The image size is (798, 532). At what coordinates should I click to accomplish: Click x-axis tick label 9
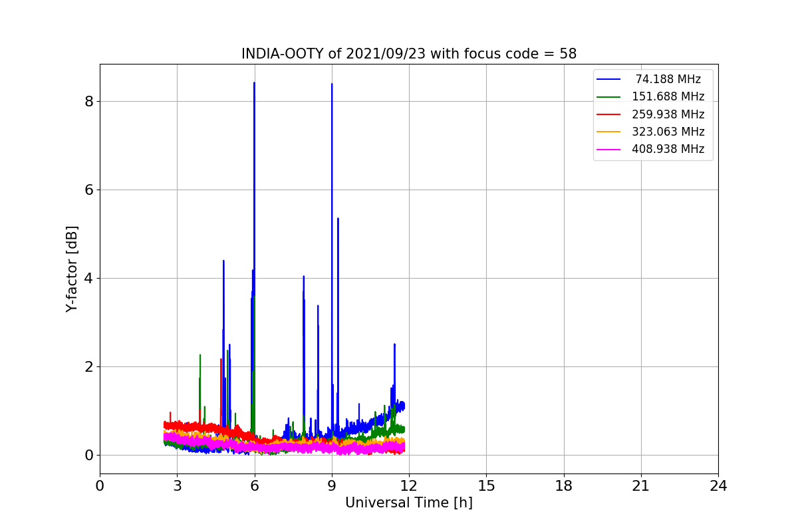pos(332,486)
